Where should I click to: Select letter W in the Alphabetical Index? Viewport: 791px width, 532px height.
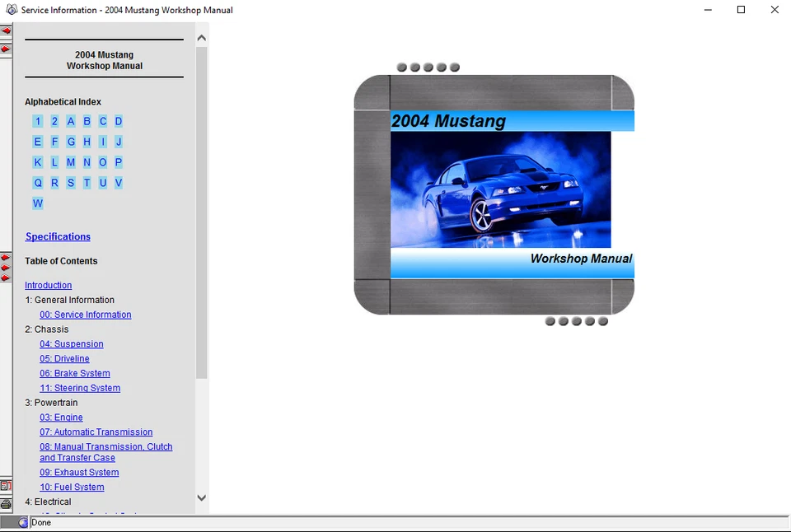(37, 203)
